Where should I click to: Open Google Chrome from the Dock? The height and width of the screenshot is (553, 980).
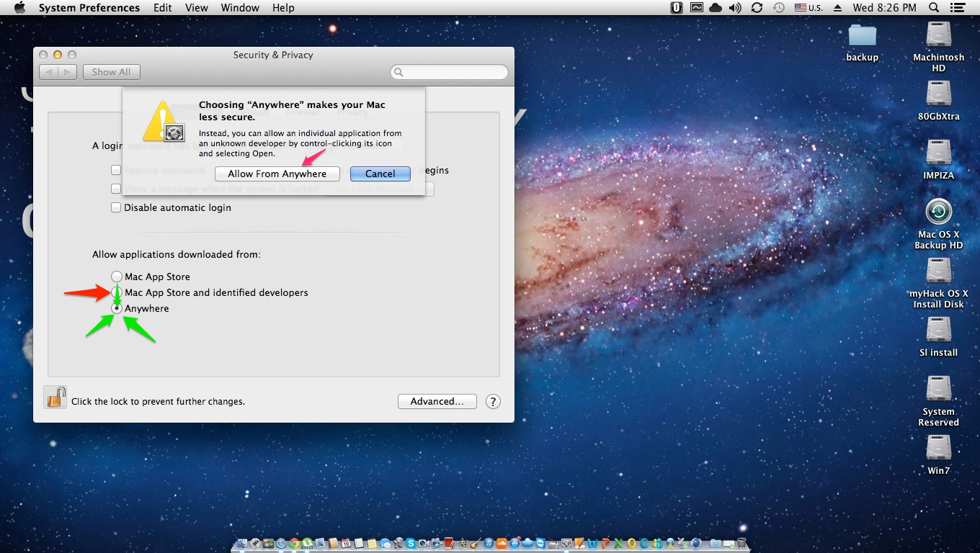[x=294, y=543]
